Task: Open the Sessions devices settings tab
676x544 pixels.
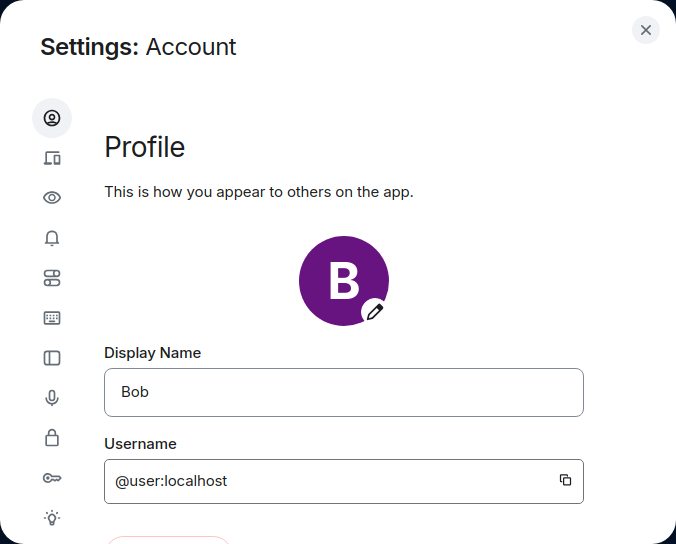Action: [52, 158]
